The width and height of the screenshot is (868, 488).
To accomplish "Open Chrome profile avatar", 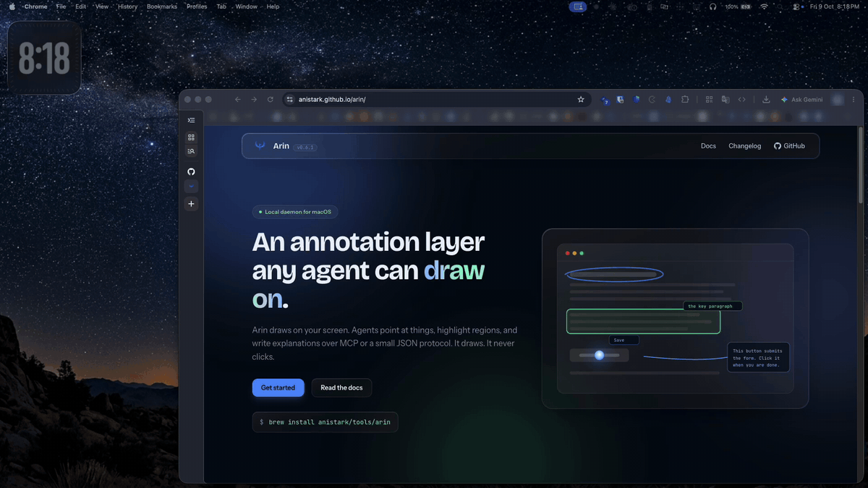I will point(838,100).
